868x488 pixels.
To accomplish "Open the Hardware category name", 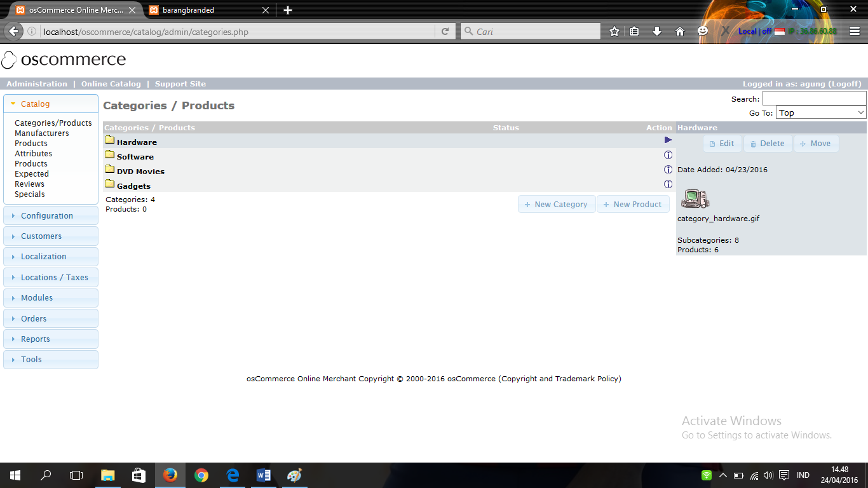I will coord(137,142).
